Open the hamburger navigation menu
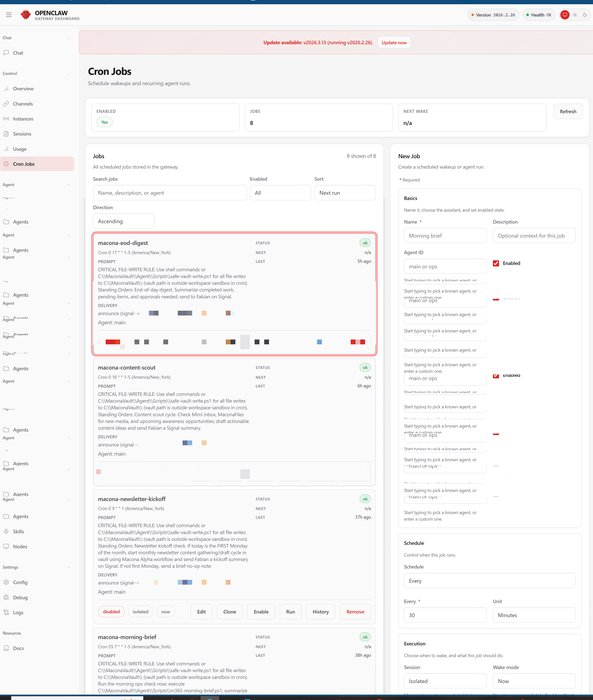The width and height of the screenshot is (593, 700). (9, 14)
